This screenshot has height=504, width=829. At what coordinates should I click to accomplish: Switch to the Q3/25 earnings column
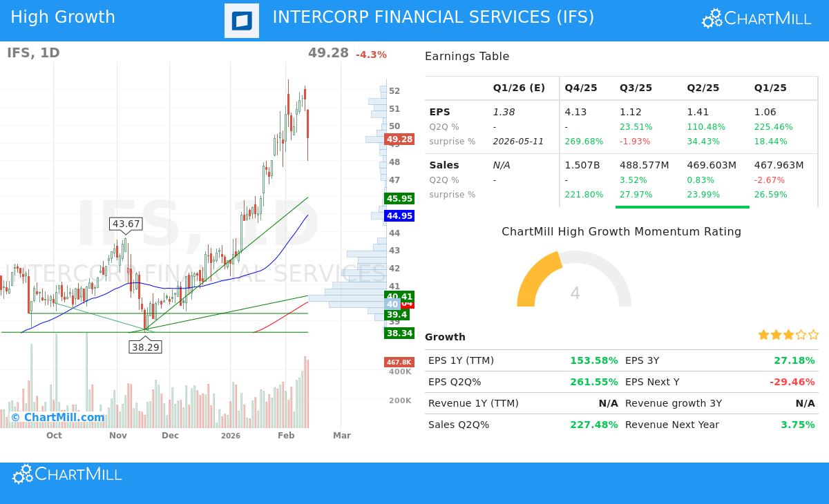tap(636, 88)
